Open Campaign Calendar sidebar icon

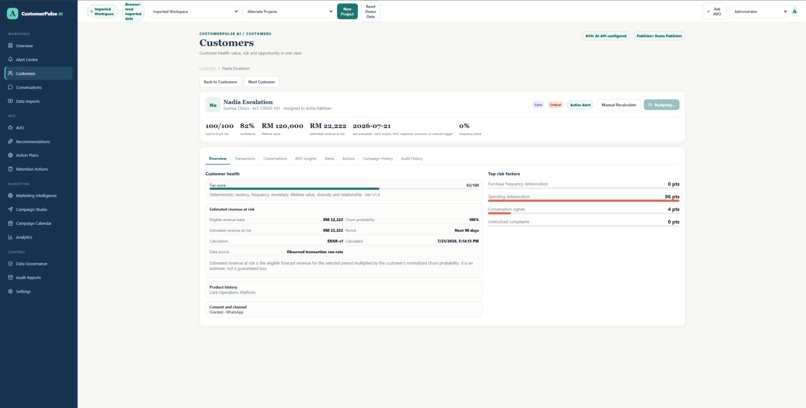(10, 224)
